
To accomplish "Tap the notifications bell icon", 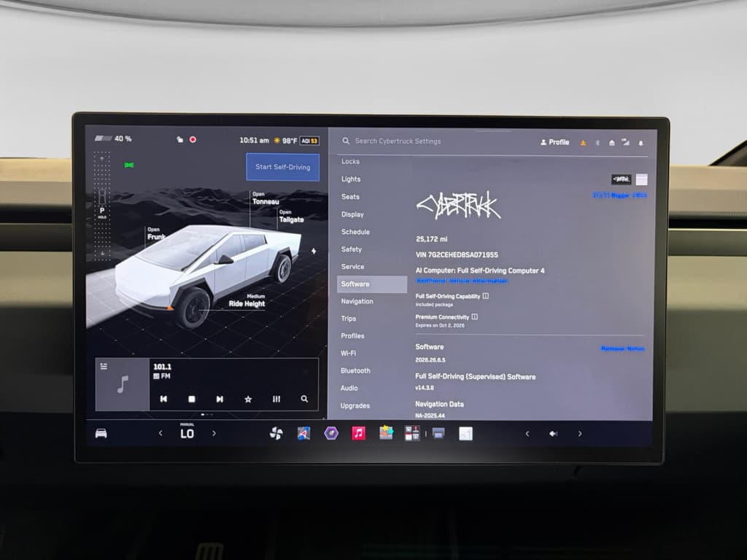I will 640,143.
